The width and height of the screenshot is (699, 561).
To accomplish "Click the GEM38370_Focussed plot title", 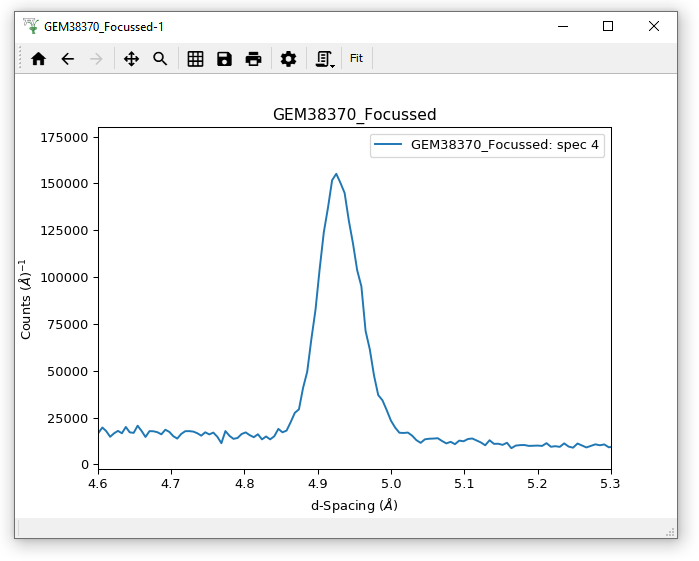I will 354,114.
